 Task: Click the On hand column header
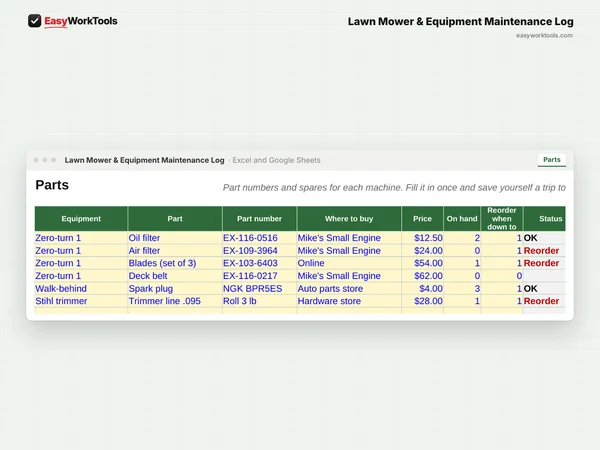pyautogui.click(x=462, y=218)
